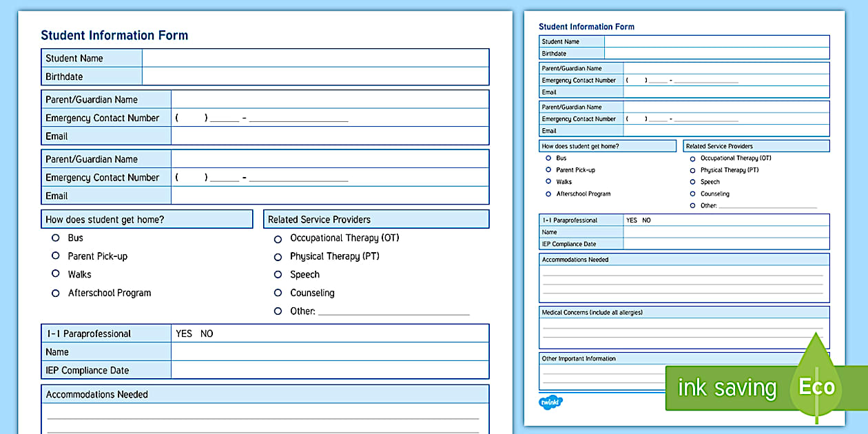Choose Speech as a related service
868x434 pixels.
pos(279,274)
